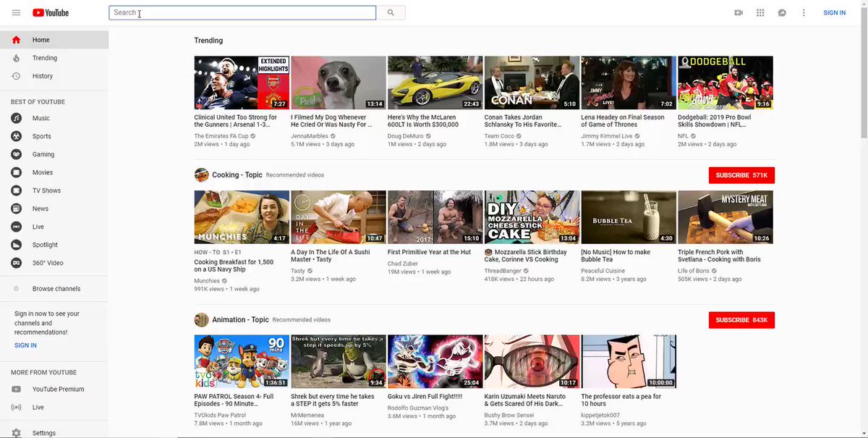Click the Trending flame icon
This screenshot has width=868, height=438.
tap(16, 58)
